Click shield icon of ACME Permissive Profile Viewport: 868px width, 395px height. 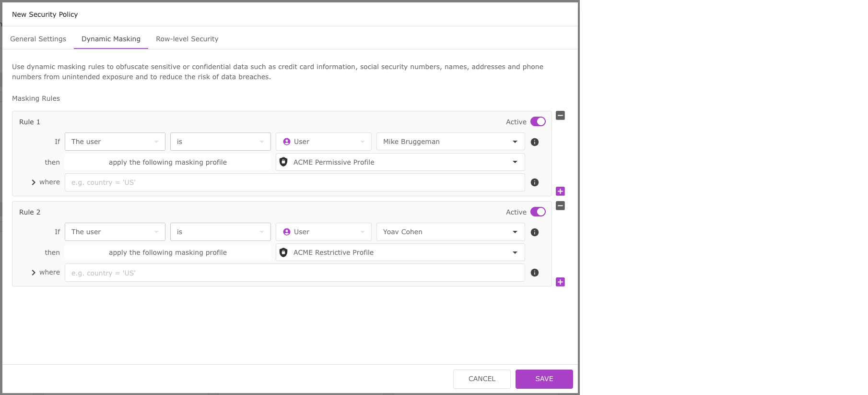click(283, 162)
